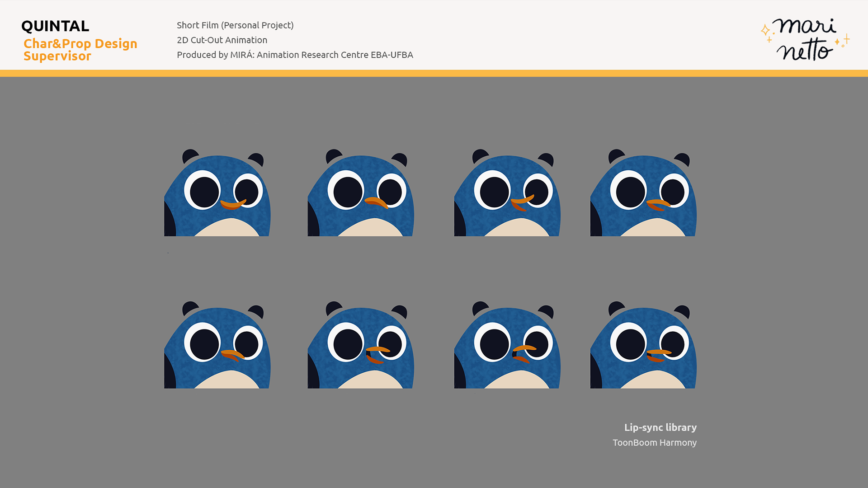Select the third top-row penguin face

coord(507,193)
